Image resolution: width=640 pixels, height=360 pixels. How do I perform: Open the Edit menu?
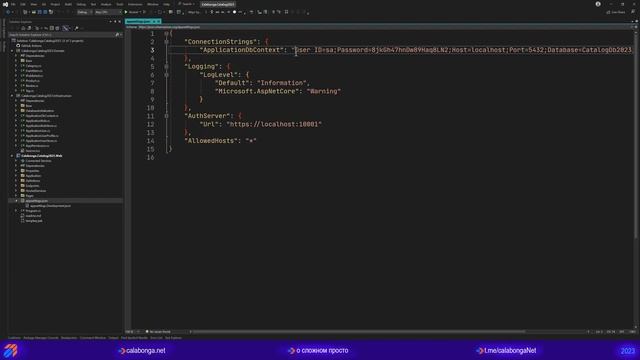click(23, 4)
